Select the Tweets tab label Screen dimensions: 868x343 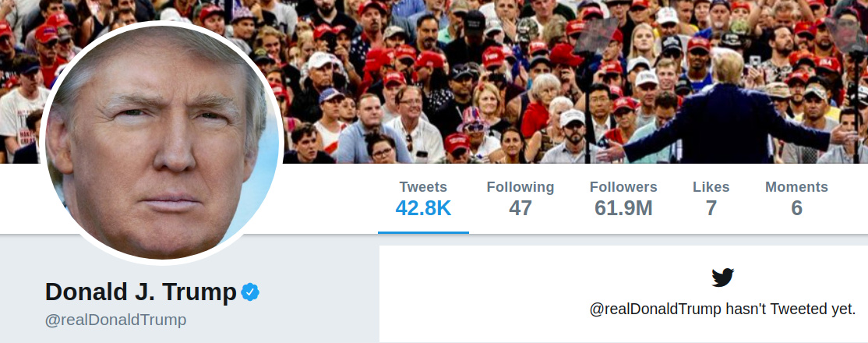(424, 187)
